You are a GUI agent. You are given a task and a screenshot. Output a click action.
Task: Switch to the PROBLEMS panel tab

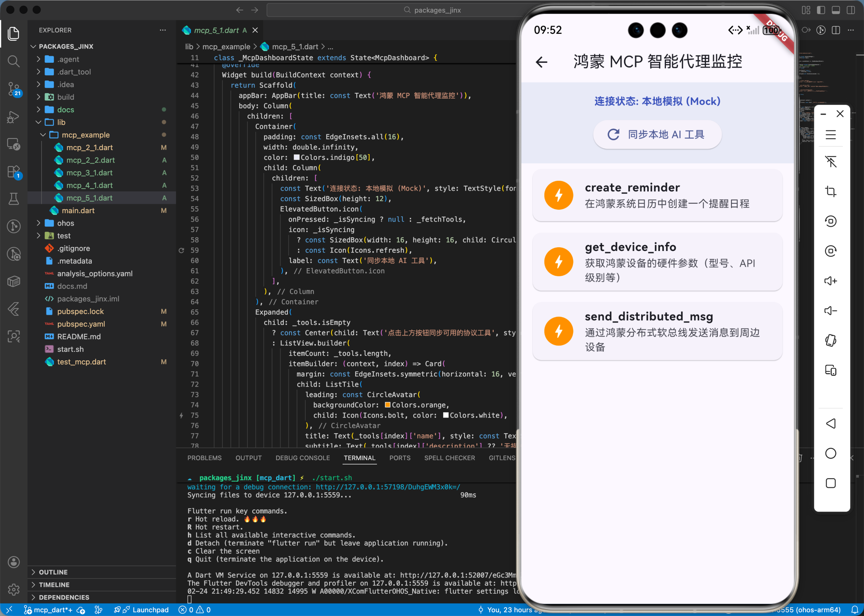204,458
